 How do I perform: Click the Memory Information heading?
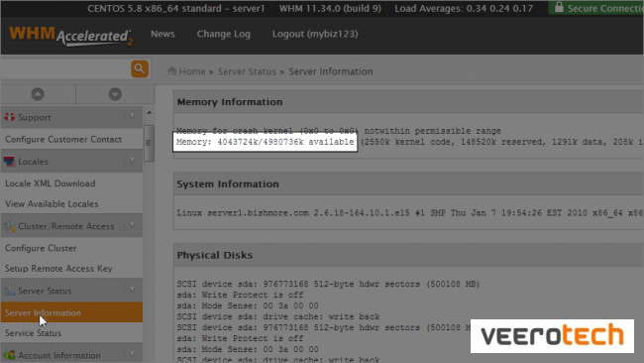[230, 102]
